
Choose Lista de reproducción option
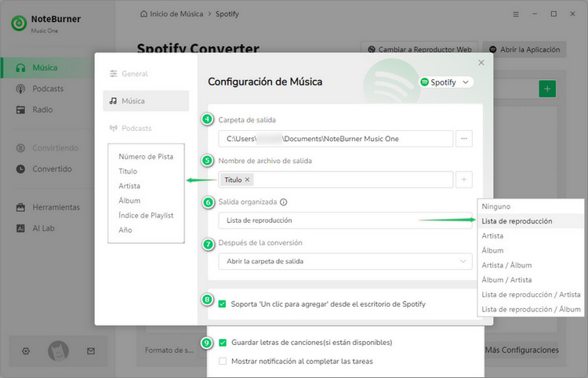tap(531, 221)
